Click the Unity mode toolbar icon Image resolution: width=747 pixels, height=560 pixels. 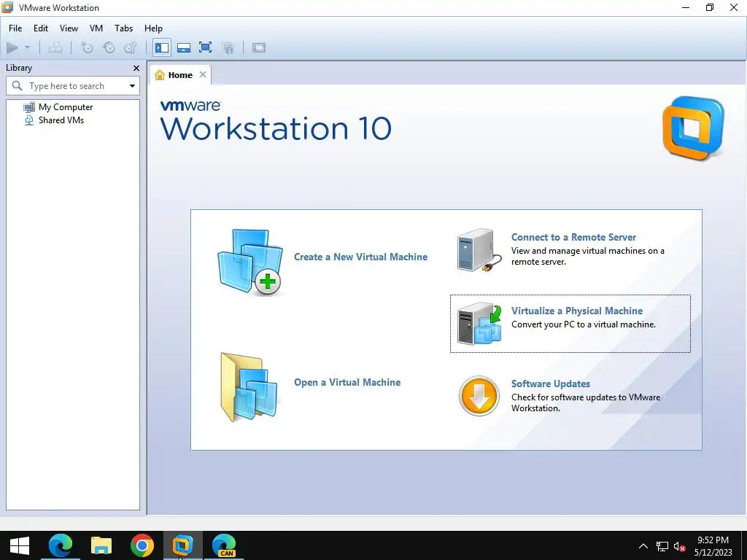point(228,47)
